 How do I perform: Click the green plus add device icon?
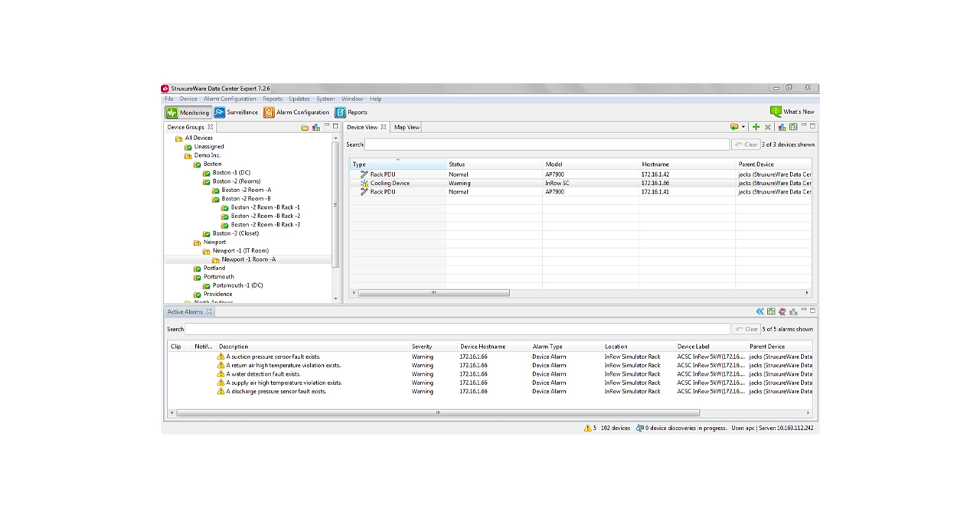pyautogui.click(x=756, y=127)
